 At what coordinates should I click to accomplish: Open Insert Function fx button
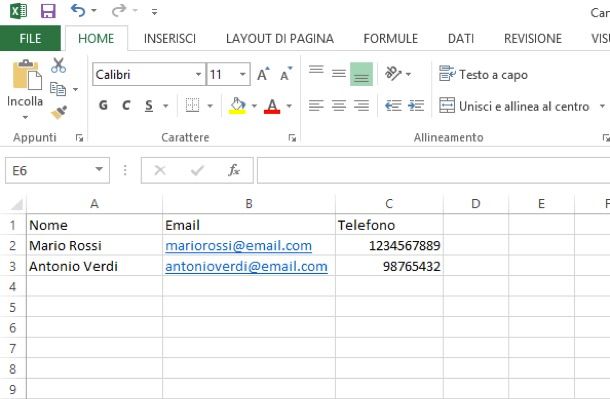pos(234,170)
